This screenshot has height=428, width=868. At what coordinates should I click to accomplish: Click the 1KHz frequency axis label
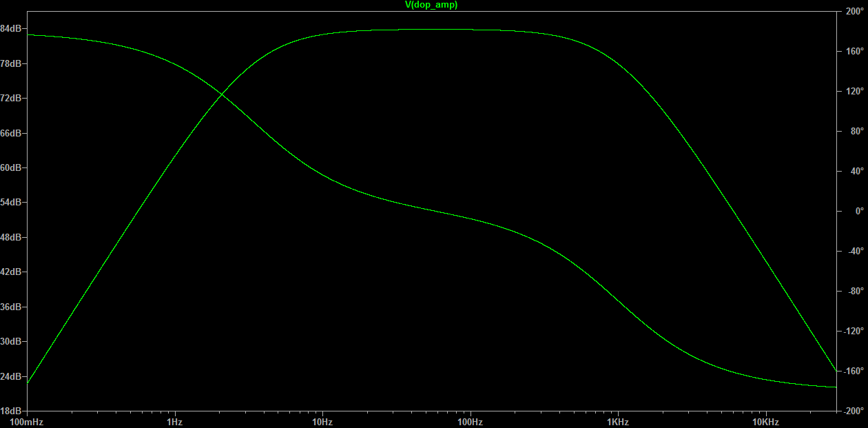pyautogui.click(x=618, y=422)
